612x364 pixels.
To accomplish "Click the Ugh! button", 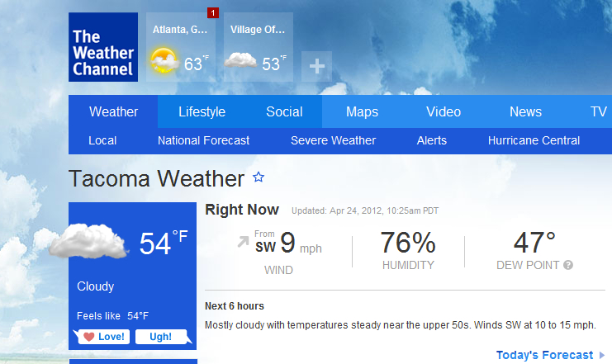I will [x=159, y=337].
